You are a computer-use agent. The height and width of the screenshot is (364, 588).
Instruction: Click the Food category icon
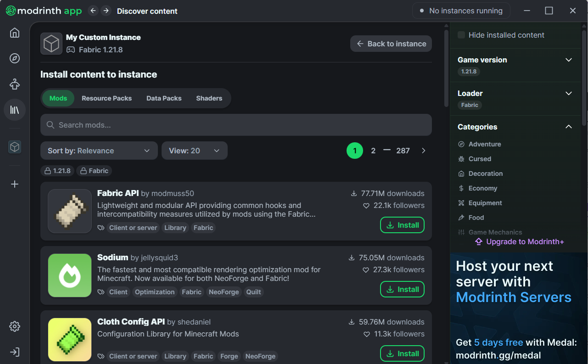(x=461, y=218)
